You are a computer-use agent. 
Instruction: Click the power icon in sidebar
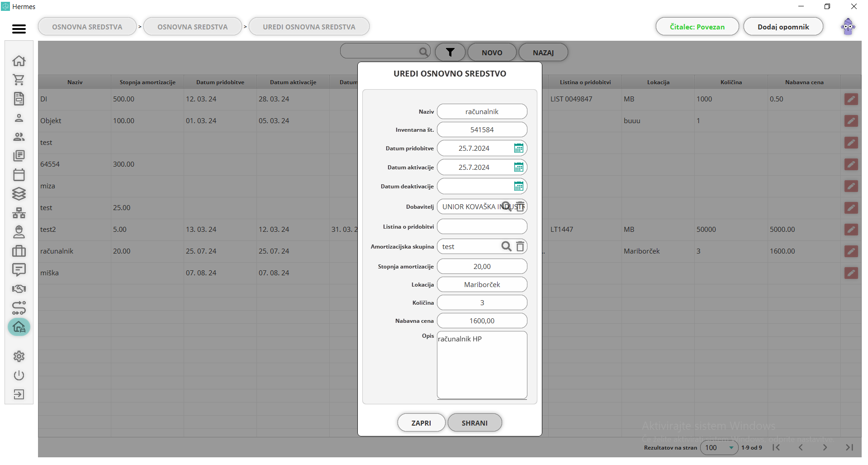pyautogui.click(x=19, y=375)
